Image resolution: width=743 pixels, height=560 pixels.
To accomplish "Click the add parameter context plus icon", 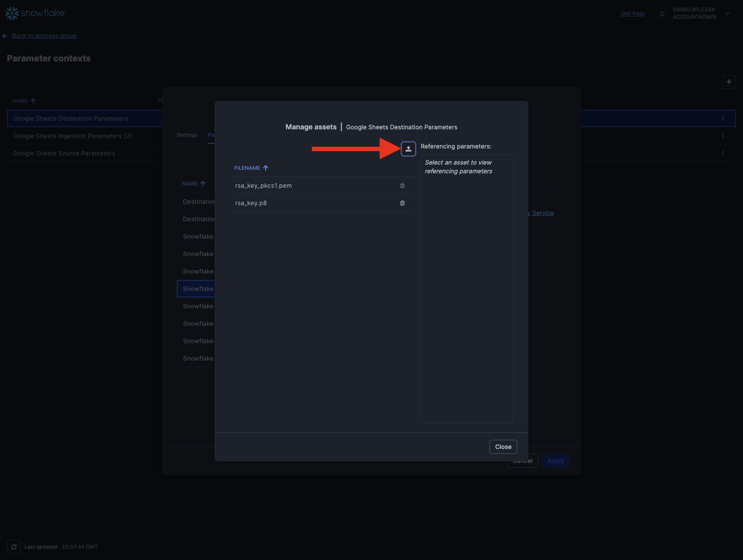I will 729,82.
